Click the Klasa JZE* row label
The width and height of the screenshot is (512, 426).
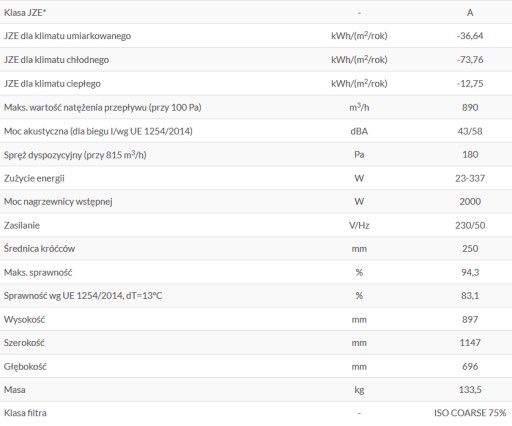pos(25,13)
